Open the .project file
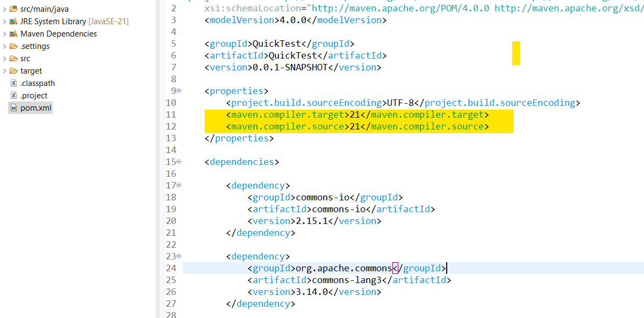The height and width of the screenshot is (318, 644). [34, 95]
